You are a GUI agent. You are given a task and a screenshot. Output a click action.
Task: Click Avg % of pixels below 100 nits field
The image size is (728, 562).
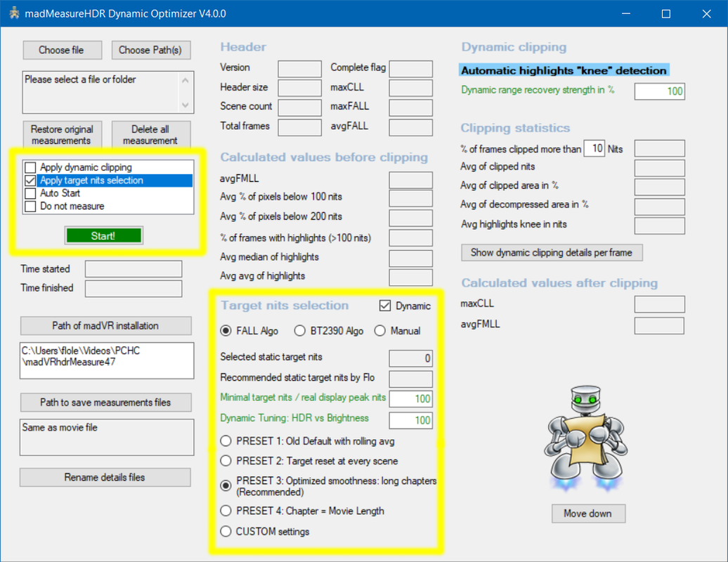pyautogui.click(x=411, y=198)
